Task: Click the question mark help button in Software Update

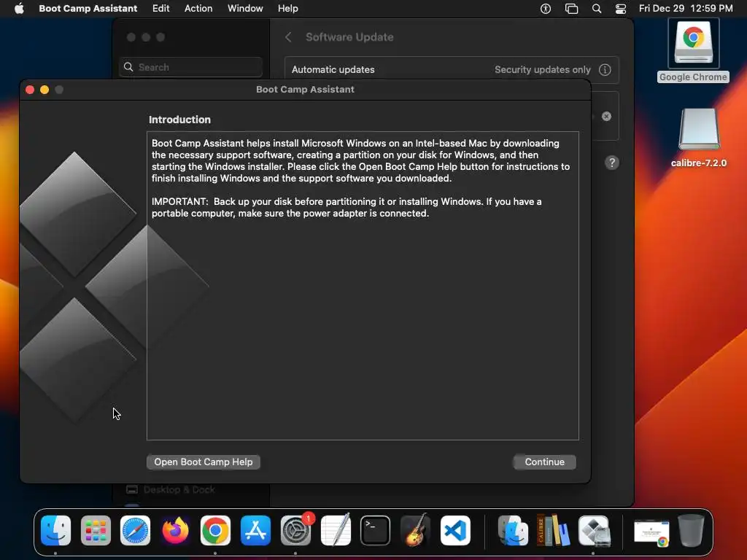Action: [x=612, y=163]
